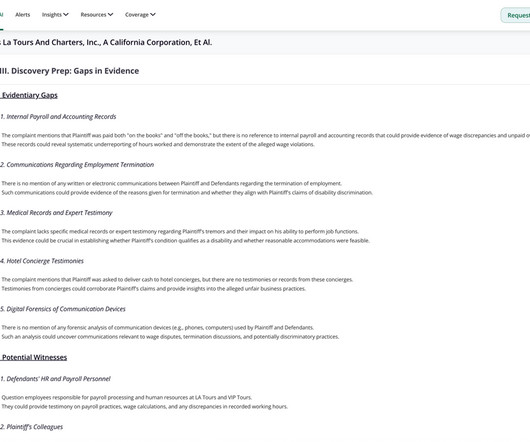Click the Discovery Prep: Gaps in Evidence heading

pyautogui.click(x=70, y=71)
